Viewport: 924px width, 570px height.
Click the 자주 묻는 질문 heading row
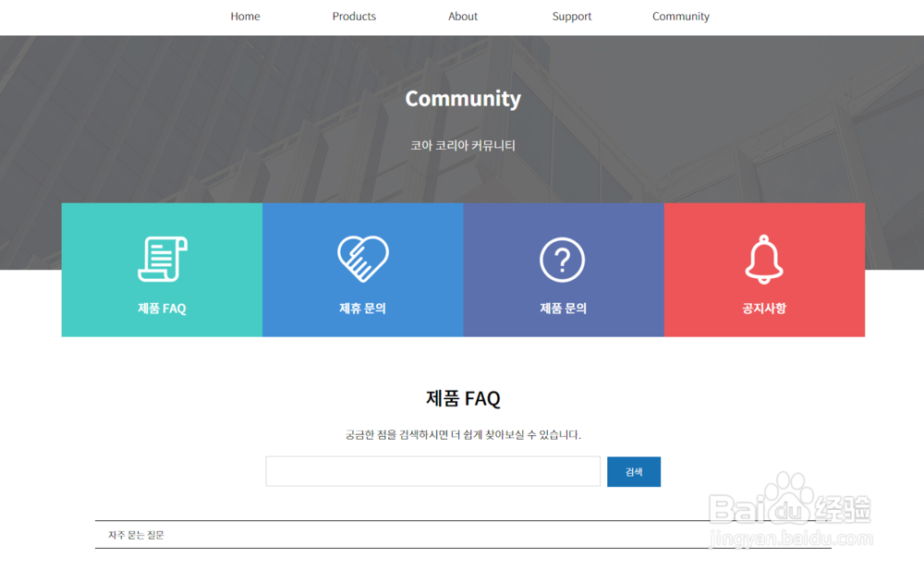463,535
